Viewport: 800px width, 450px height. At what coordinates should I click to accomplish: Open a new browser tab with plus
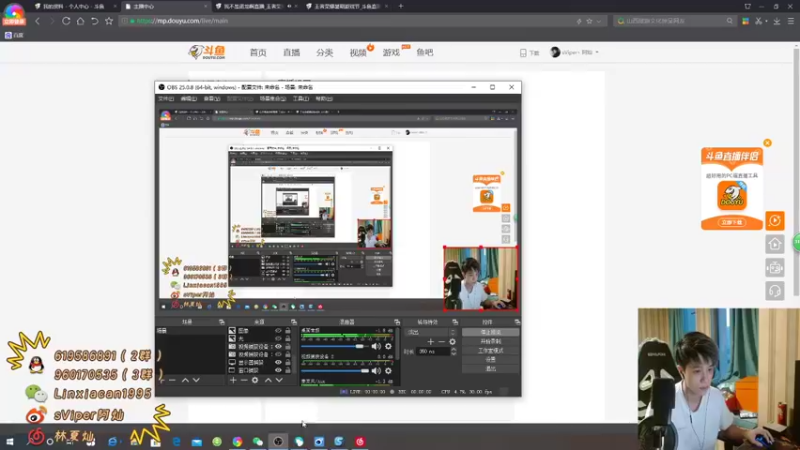click(401, 6)
